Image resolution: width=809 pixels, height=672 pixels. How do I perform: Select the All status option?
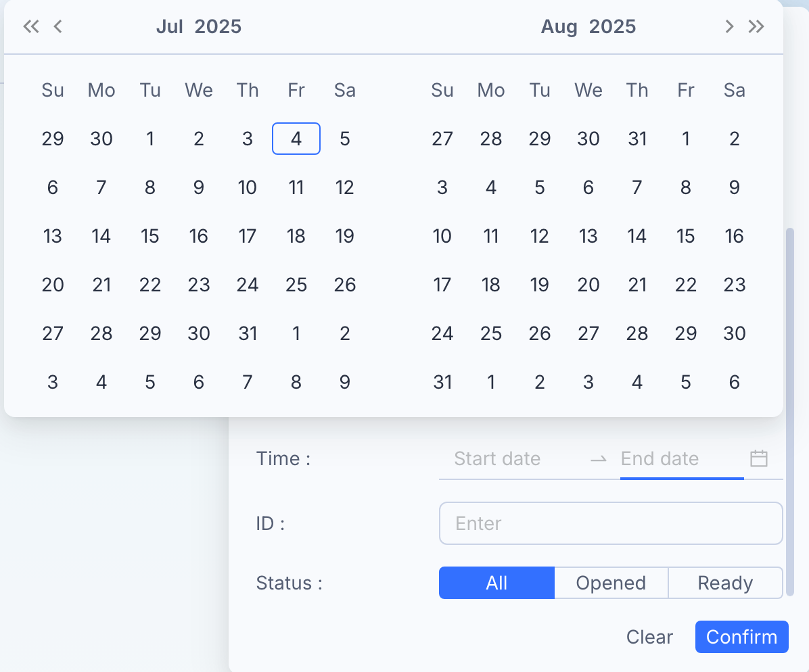[497, 583]
